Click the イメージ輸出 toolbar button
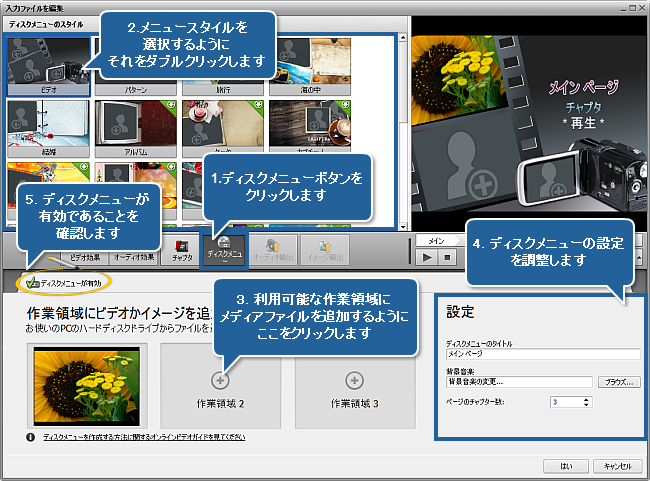650x481 pixels. pyautogui.click(x=325, y=250)
